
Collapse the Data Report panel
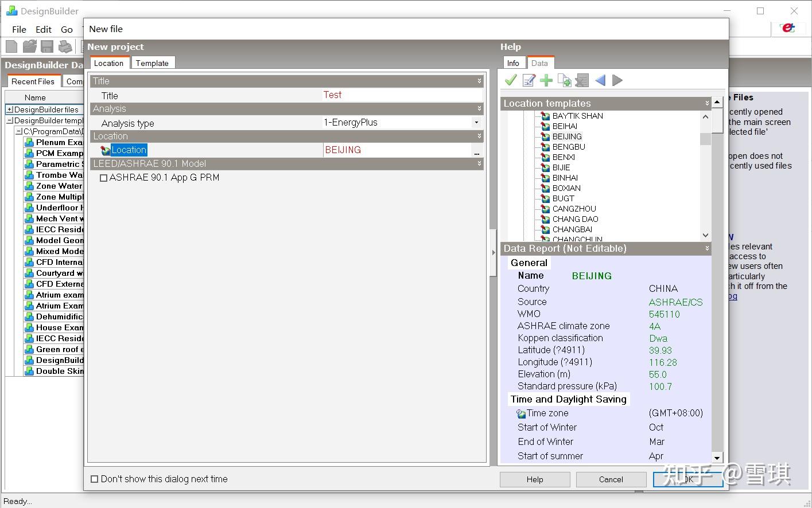coord(707,248)
